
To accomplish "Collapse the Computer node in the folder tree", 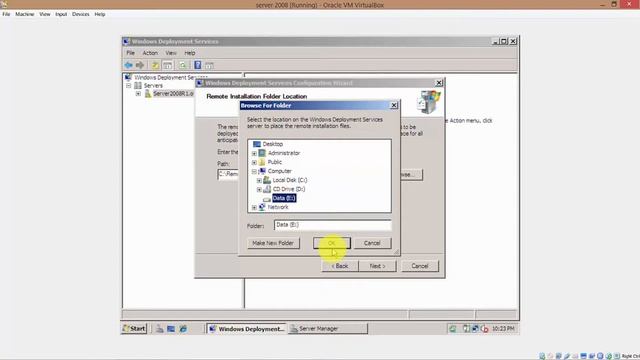I will point(254,171).
